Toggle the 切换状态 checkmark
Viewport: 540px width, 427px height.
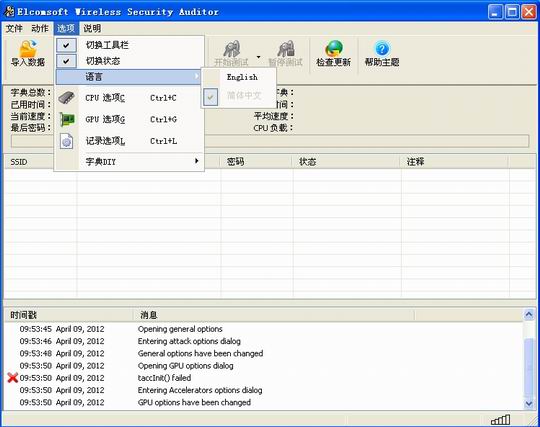click(66, 61)
